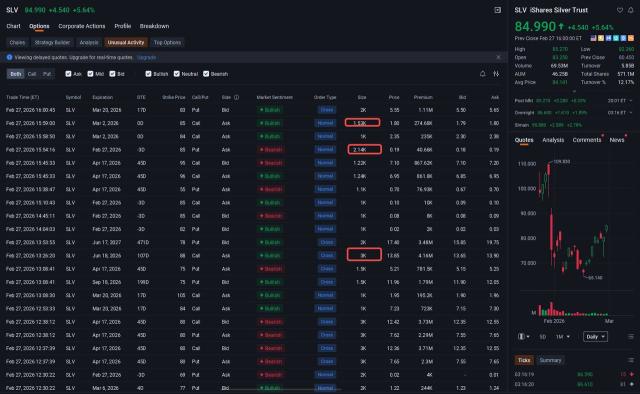This screenshot has height=394, width=640.
Task: Dismiss the delayed quotes banner
Action: tap(498, 57)
